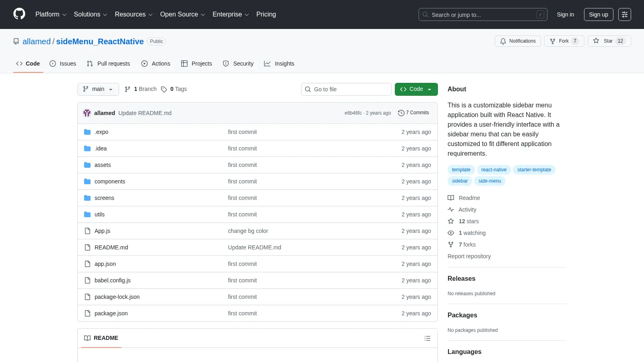Expand the Enterprise menu
The width and height of the screenshot is (644, 362).
[x=231, y=14]
